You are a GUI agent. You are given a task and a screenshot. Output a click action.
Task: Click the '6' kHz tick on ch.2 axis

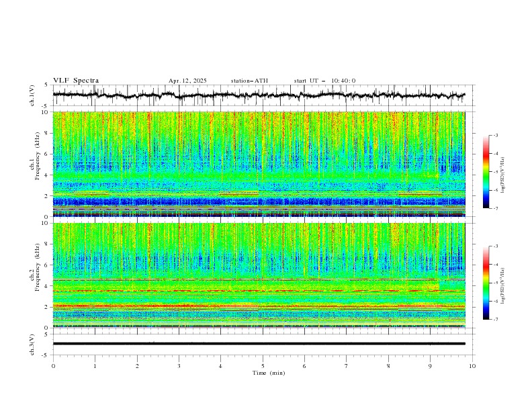47,265
